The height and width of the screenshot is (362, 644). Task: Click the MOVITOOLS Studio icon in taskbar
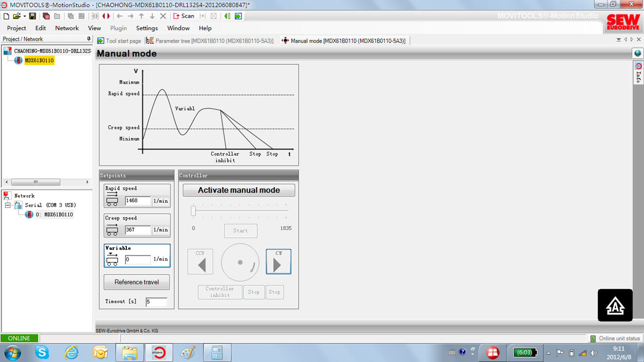158,352
